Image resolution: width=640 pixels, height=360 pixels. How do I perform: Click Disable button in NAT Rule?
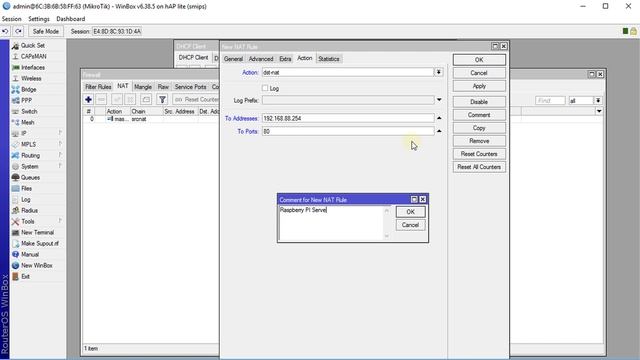tap(479, 102)
